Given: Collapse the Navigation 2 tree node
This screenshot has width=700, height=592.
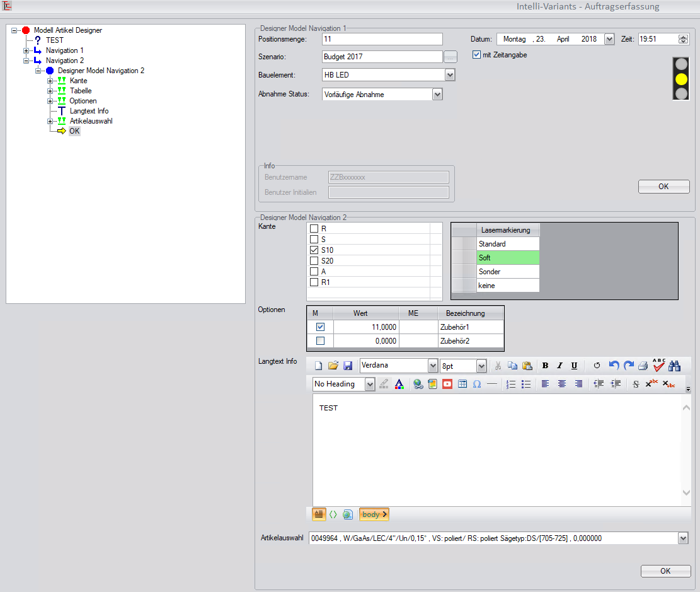Looking at the screenshot, I should point(26,61).
